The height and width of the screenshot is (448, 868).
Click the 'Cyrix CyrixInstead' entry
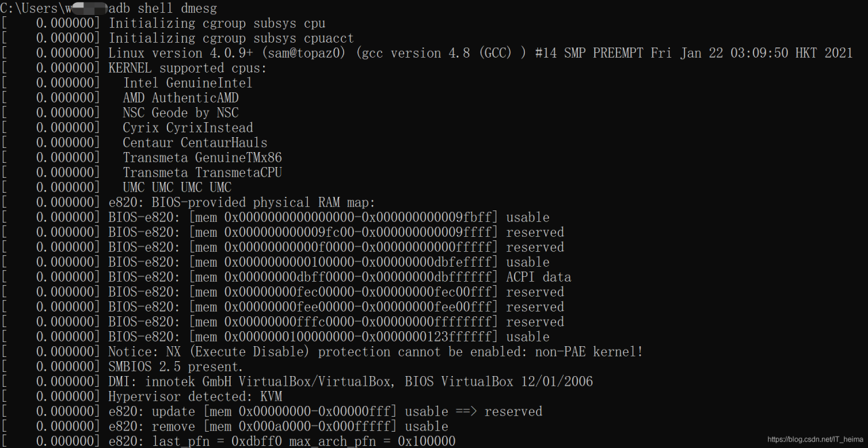click(x=188, y=128)
